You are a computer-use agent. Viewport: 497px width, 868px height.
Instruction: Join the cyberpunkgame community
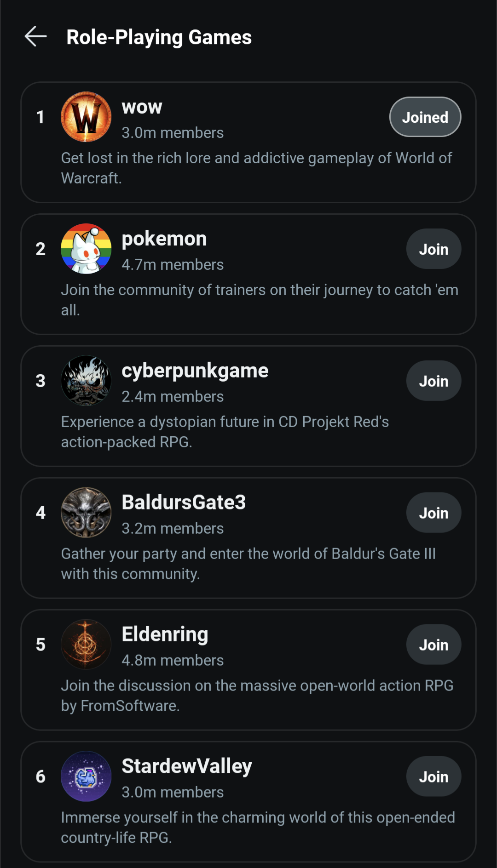pyautogui.click(x=433, y=381)
